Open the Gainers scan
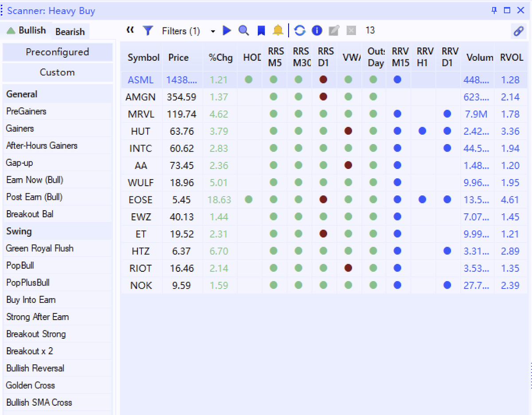This screenshot has height=415, width=532. [x=57, y=129]
